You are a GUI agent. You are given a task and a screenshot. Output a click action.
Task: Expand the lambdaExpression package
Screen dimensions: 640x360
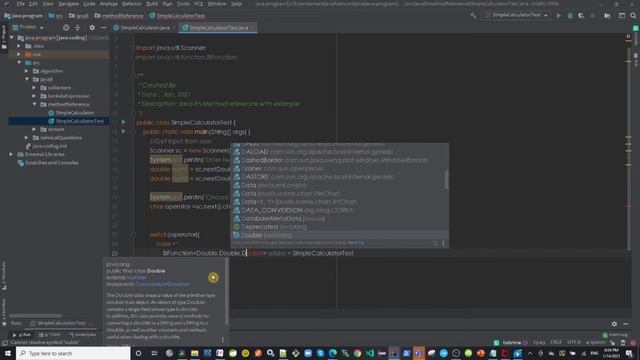click(x=34, y=96)
